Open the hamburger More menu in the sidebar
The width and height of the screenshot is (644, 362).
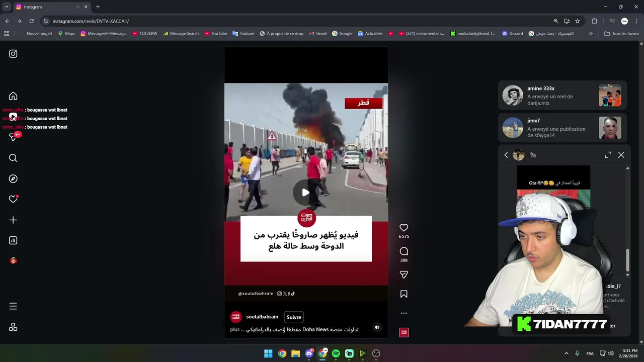13,306
